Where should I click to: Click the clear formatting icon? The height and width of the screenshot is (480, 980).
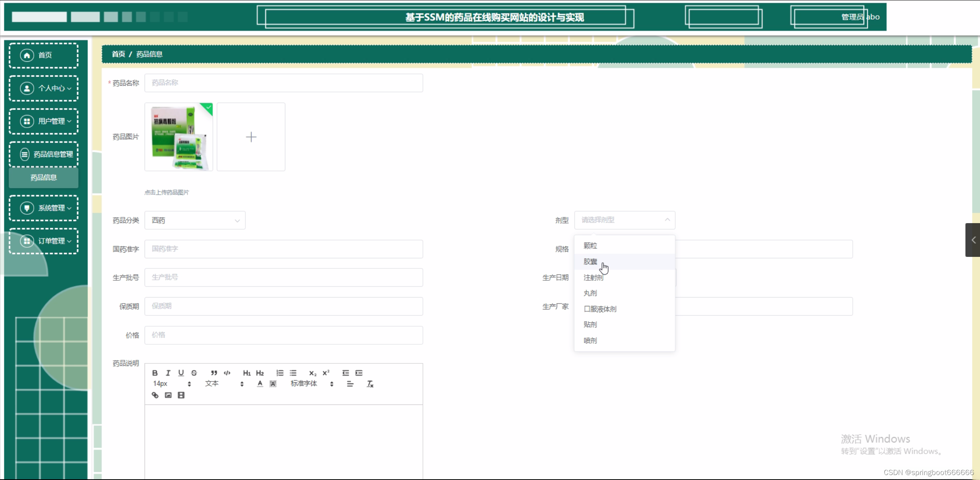click(x=370, y=384)
